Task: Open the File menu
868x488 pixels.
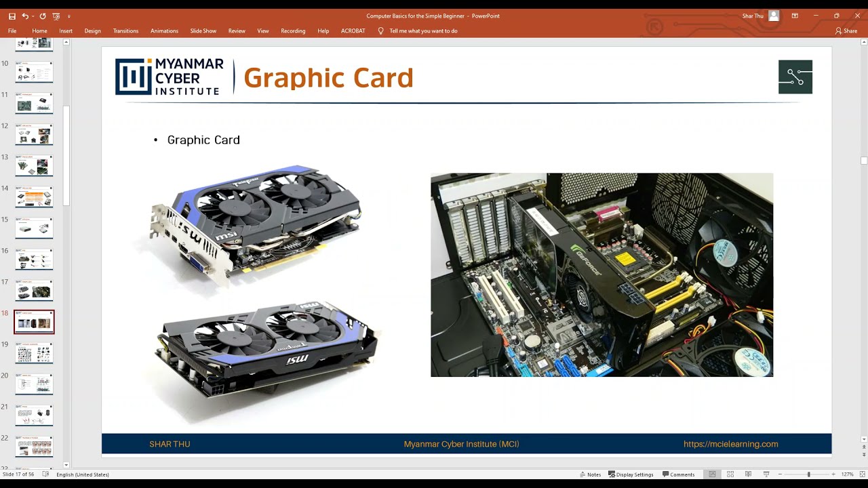Action: (12, 31)
